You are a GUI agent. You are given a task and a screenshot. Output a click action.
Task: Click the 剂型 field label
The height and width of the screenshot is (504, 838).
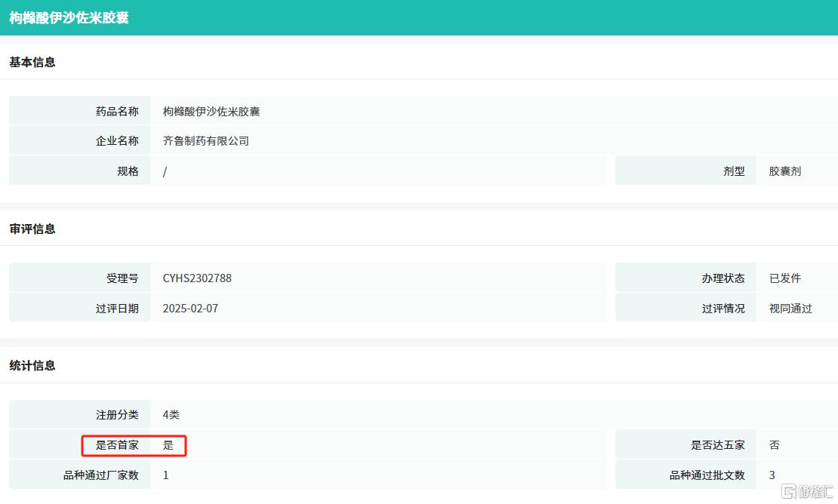734,171
